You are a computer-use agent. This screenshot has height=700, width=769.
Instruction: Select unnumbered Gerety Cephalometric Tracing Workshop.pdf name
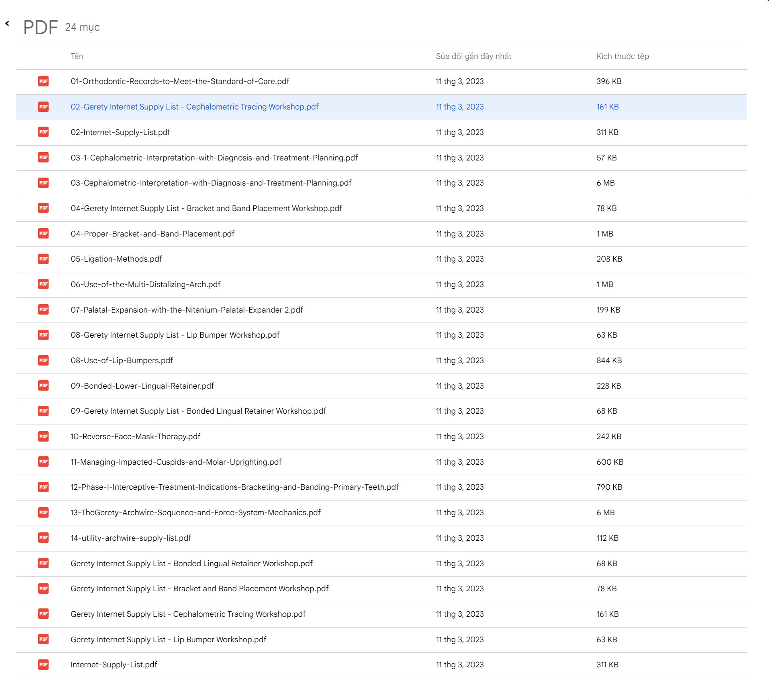pyautogui.click(x=188, y=614)
